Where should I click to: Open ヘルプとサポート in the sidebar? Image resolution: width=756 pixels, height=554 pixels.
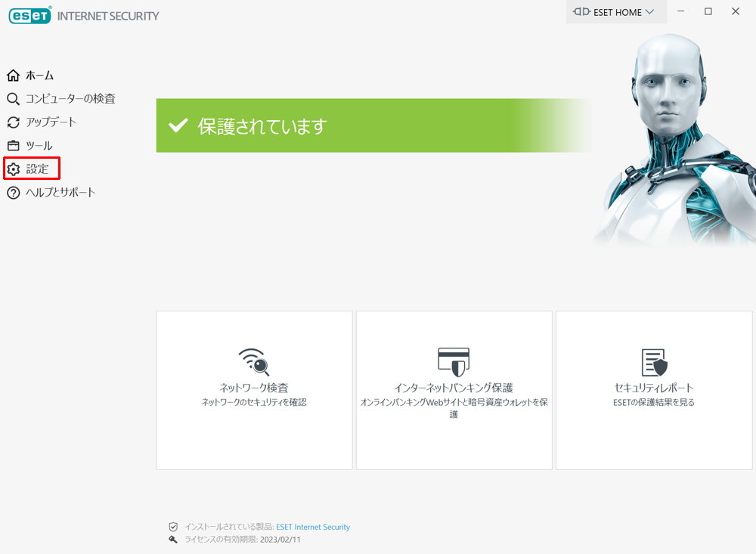60,193
